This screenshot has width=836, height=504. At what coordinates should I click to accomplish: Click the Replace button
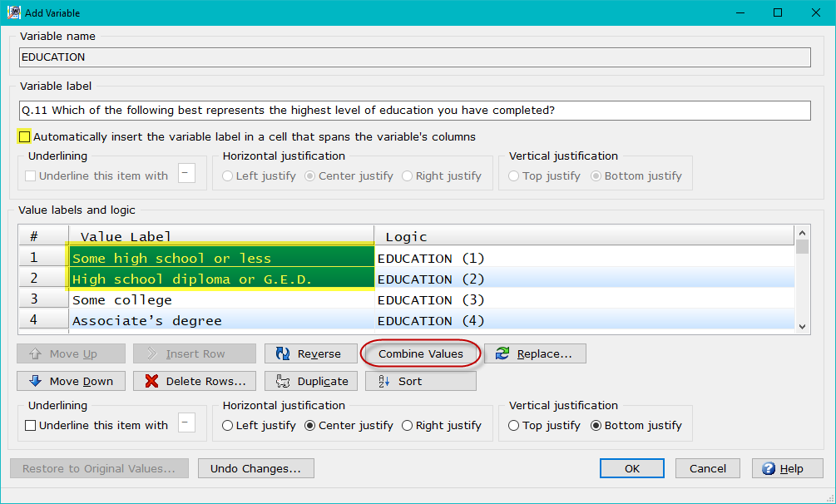[536, 353]
